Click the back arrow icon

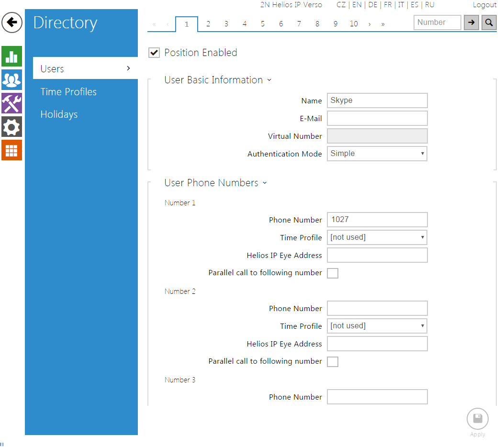[x=12, y=22]
